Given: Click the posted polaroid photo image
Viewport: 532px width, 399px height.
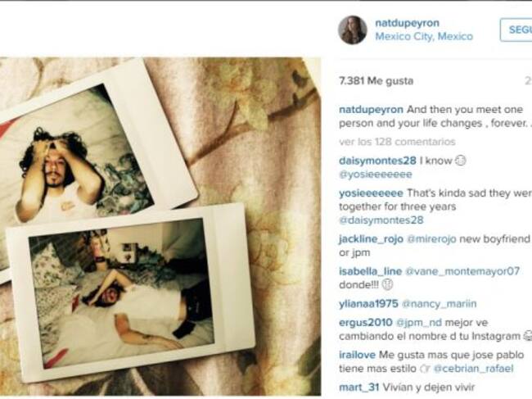Looking at the screenshot, I should click(160, 227).
